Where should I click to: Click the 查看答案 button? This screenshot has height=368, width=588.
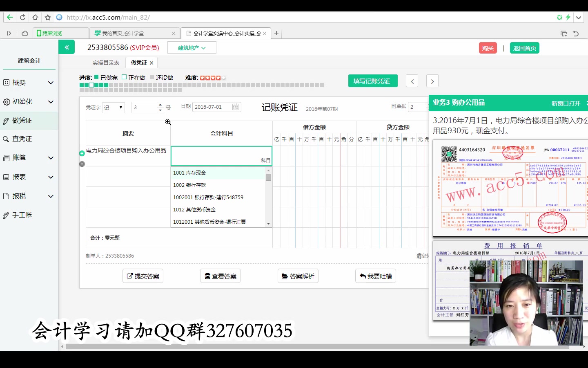click(x=220, y=276)
